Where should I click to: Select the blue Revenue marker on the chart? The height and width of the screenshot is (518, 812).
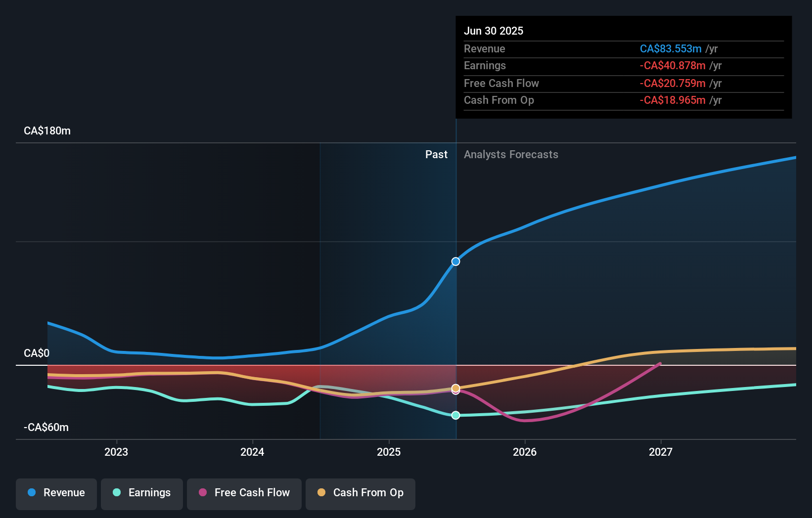pos(455,261)
